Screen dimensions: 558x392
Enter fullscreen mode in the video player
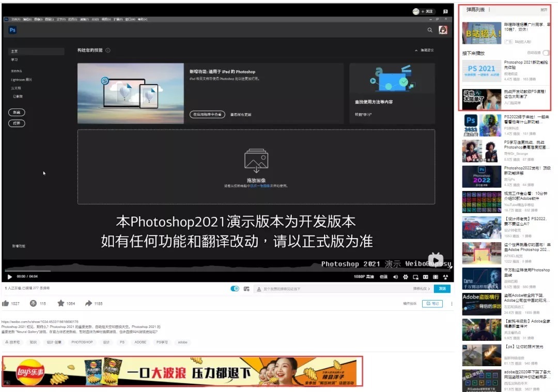pyautogui.click(x=445, y=277)
